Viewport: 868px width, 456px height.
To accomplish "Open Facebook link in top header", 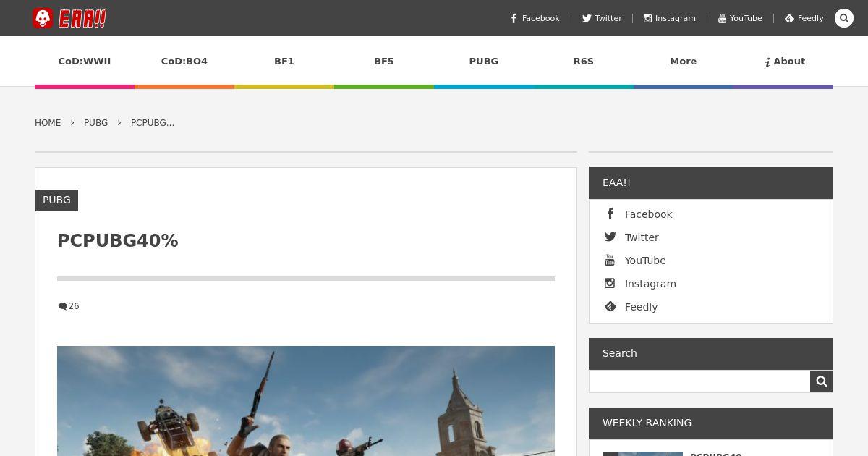I will pos(535,18).
